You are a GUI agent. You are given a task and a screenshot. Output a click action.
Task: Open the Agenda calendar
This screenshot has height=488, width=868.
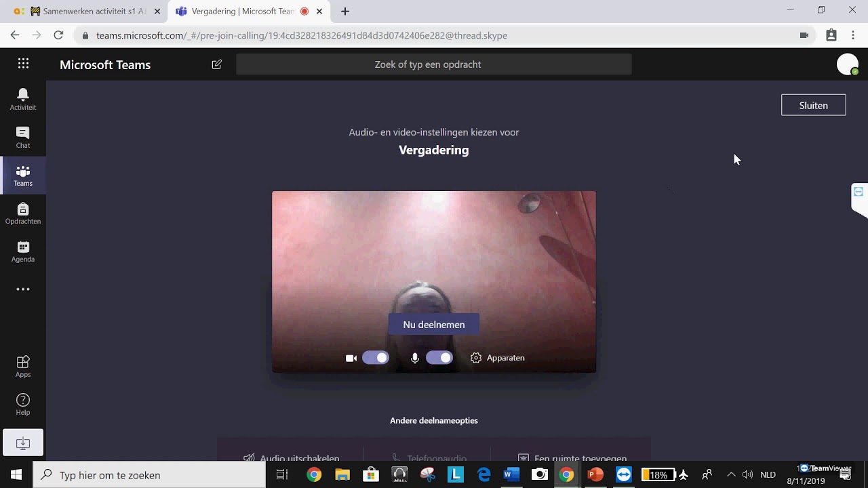tap(23, 251)
